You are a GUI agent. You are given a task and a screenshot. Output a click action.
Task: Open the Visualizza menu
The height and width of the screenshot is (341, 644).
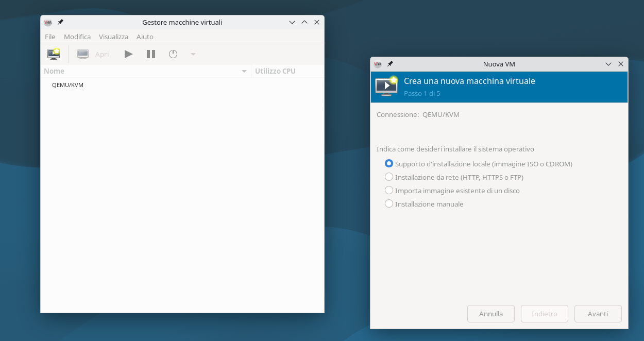(113, 37)
